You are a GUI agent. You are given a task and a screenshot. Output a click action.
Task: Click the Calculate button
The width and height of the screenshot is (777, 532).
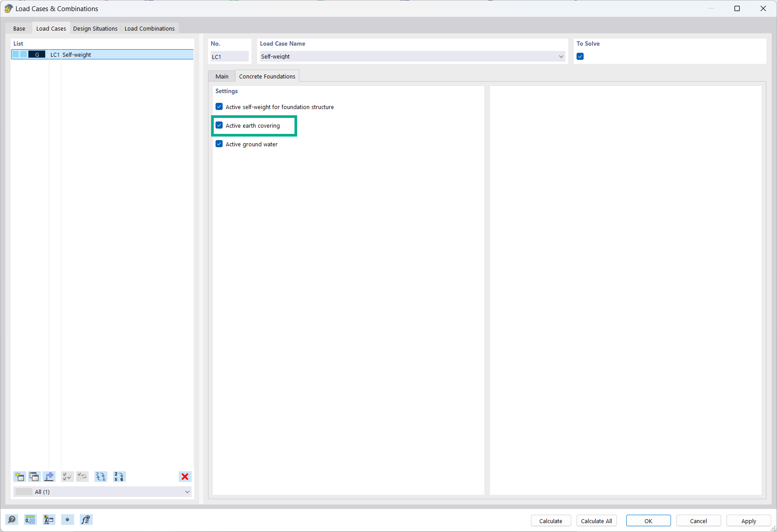(x=551, y=521)
